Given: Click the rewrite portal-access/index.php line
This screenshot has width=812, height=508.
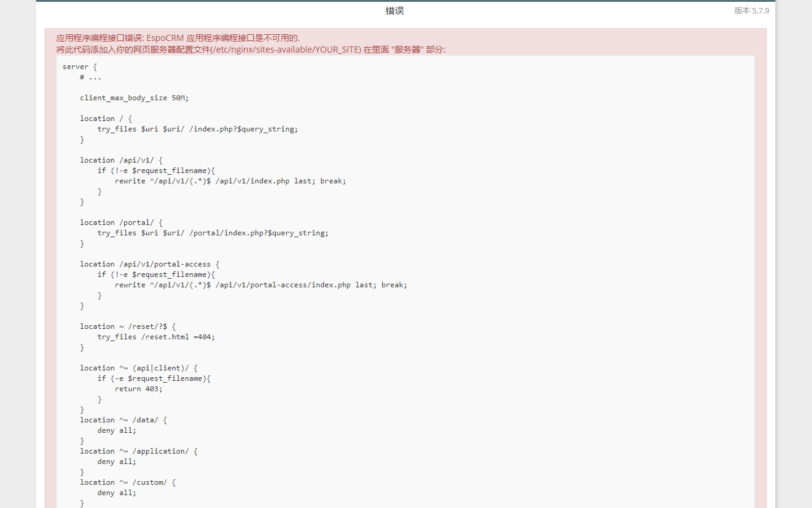Looking at the screenshot, I should tap(261, 285).
